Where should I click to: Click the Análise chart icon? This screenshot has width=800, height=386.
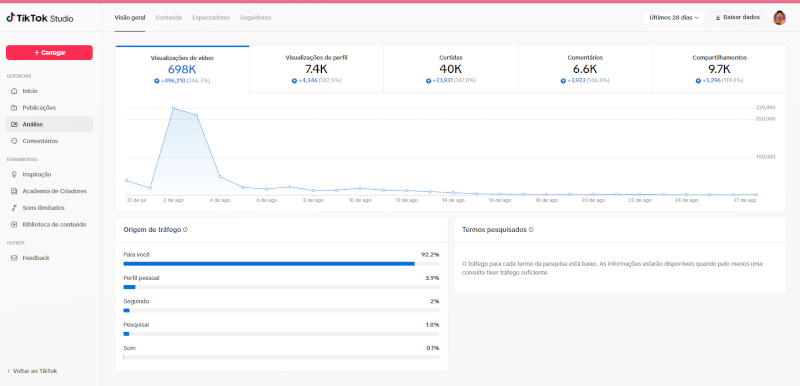pyautogui.click(x=14, y=124)
